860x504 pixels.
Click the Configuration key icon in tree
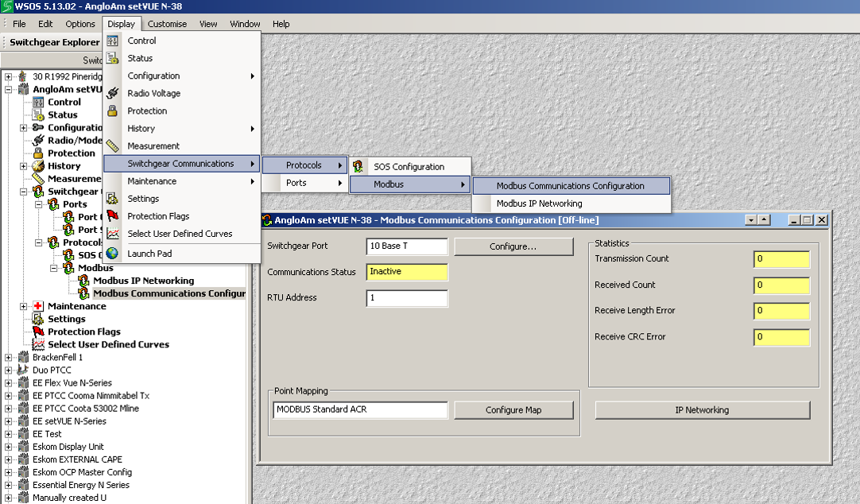(38, 127)
